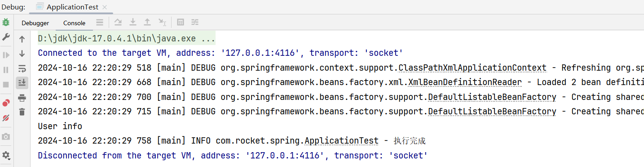Toggle Mute Breakpoints icon
This screenshot has width=644, height=167.
[x=6, y=118]
